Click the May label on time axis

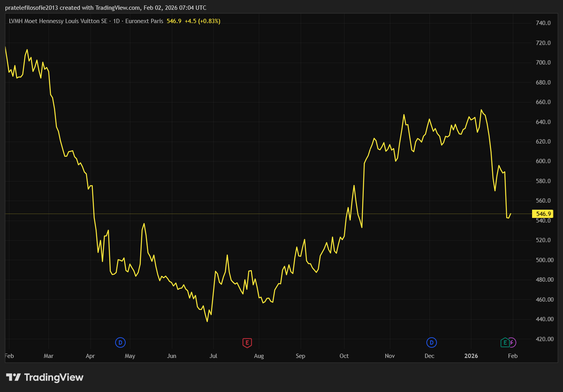point(130,356)
